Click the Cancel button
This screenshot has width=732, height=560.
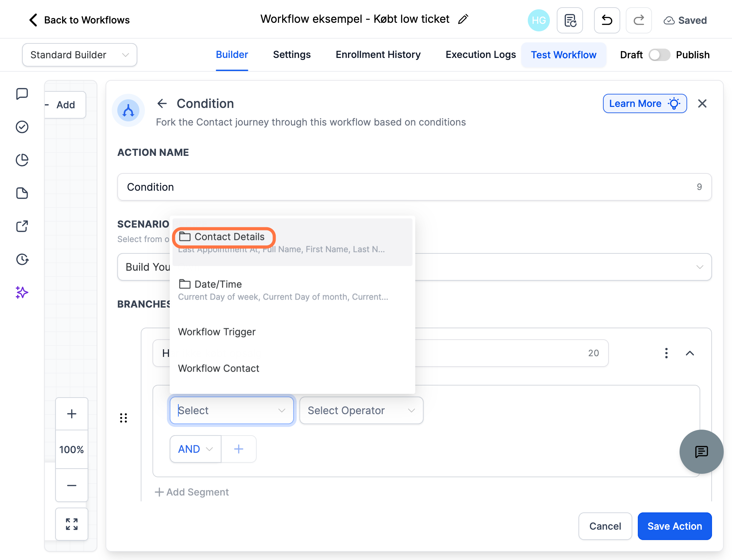pos(605,526)
